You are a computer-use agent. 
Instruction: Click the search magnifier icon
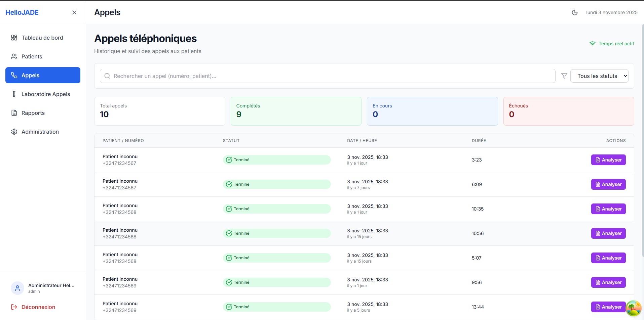[107, 76]
